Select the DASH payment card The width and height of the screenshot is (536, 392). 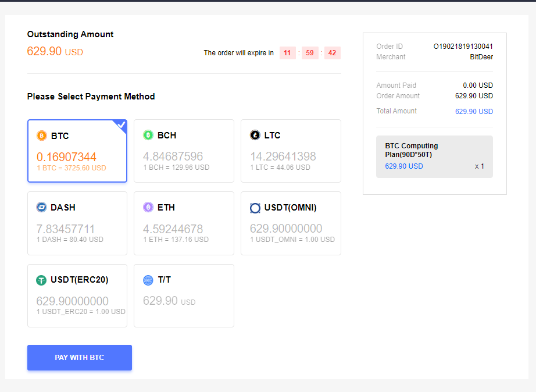[77, 223]
